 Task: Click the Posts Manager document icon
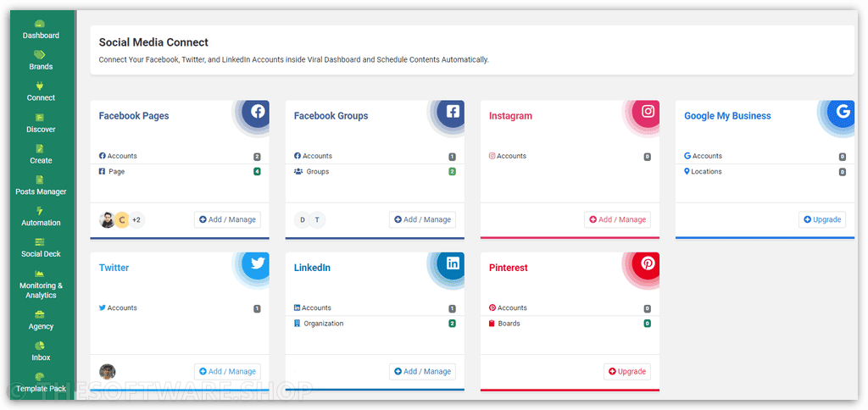pyautogui.click(x=39, y=180)
